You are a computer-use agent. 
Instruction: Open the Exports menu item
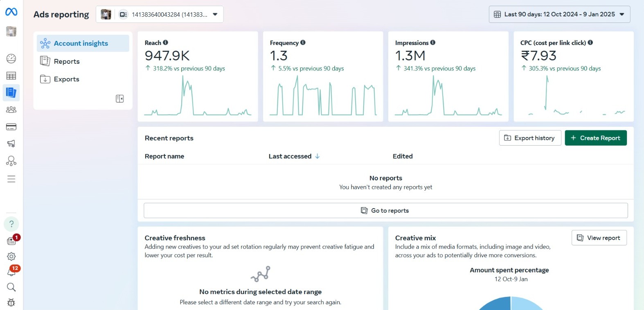[x=83, y=79]
